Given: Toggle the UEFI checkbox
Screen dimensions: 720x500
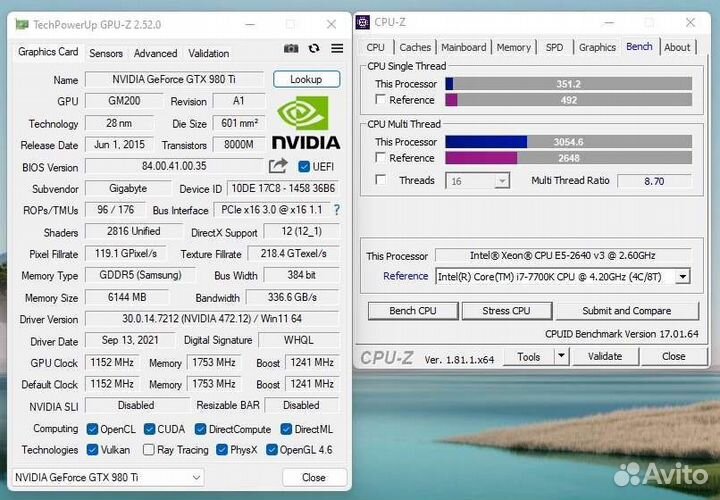Looking at the screenshot, I should pyautogui.click(x=304, y=166).
